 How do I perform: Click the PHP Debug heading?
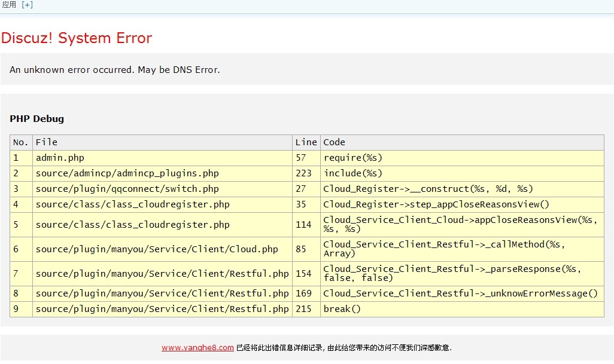click(x=37, y=119)
